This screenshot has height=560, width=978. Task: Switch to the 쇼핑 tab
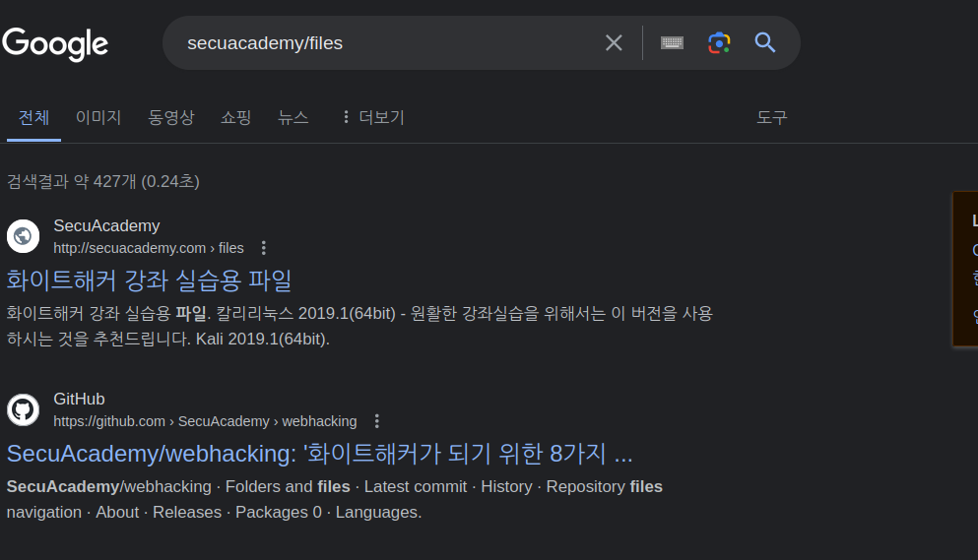point(235,117)
